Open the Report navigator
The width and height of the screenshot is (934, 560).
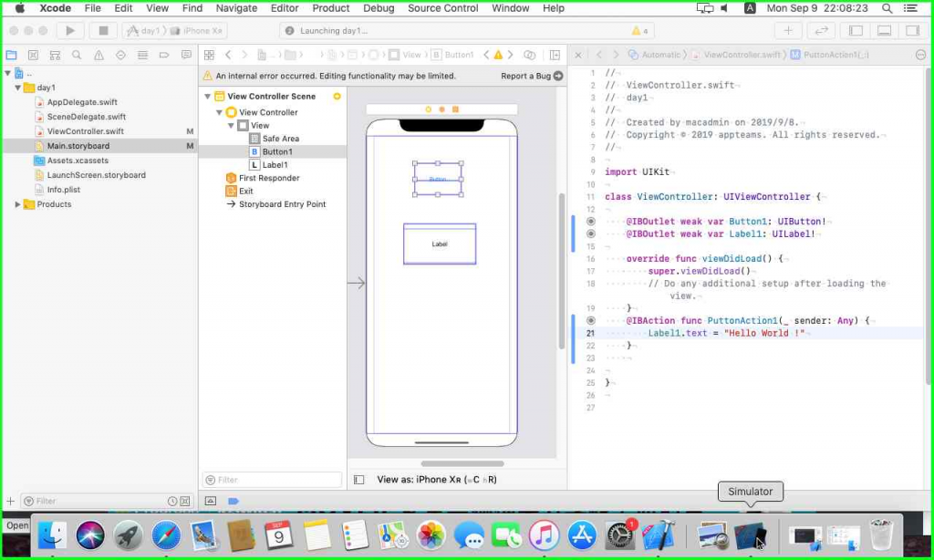(186, 55)
